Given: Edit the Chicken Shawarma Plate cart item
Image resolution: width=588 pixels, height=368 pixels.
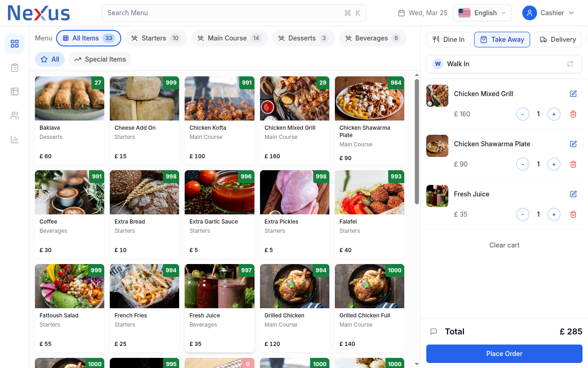Looking at the screenshot, I should [x=573, y=144].
